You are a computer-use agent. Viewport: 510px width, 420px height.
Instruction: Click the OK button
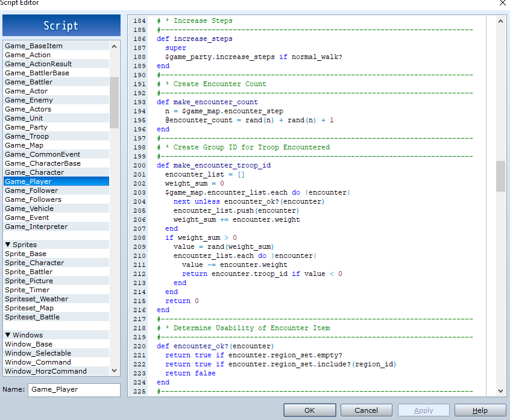[309, 410]
